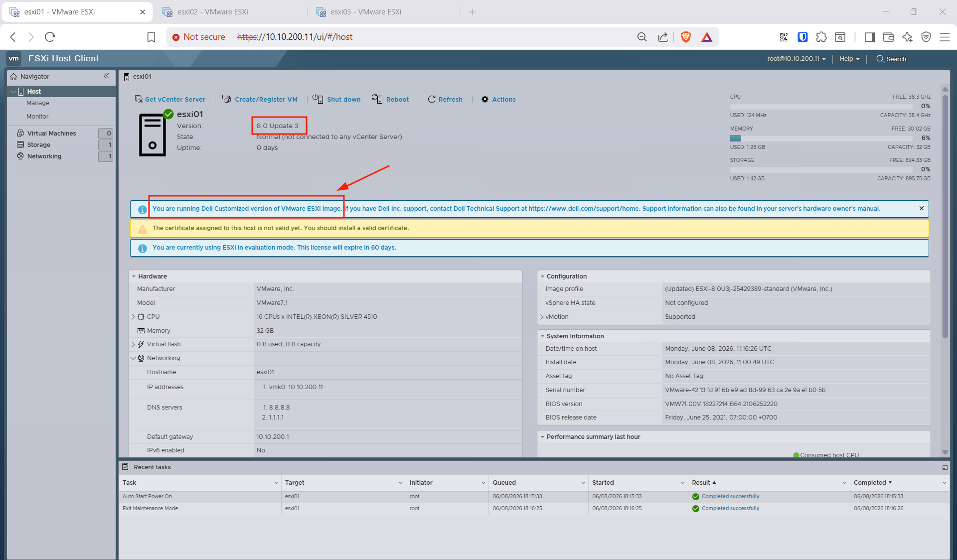The height and width of the screenshot is (560, 957).
Task: Collapse the Networking hardware row
Action: [133, 358]
